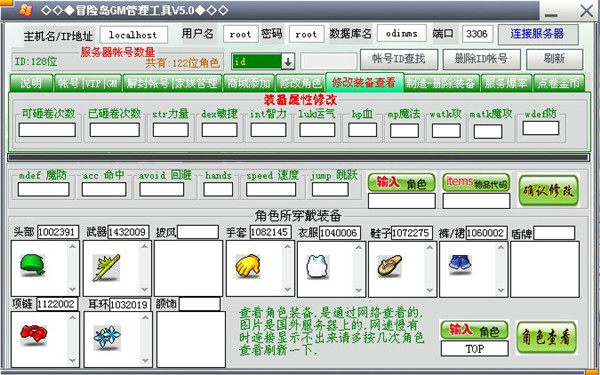Click the 连接服务器 button
600x375 pixels.
pos(538,34)
